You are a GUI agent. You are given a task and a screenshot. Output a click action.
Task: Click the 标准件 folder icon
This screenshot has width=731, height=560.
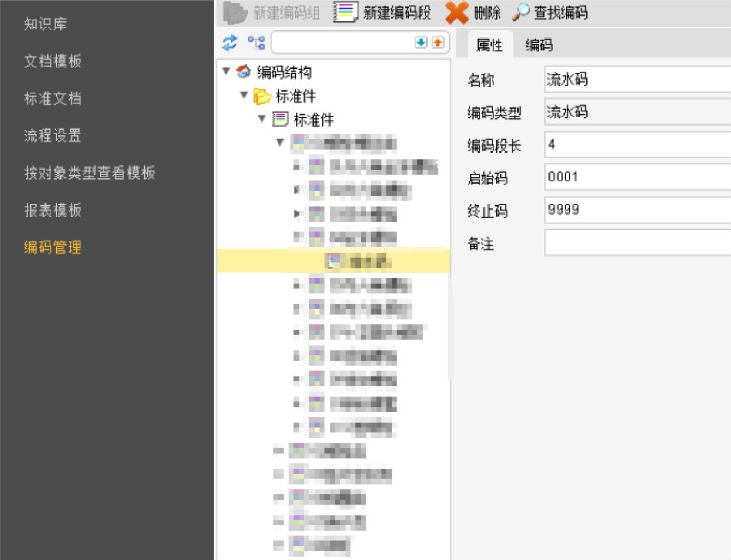[262, 96]
